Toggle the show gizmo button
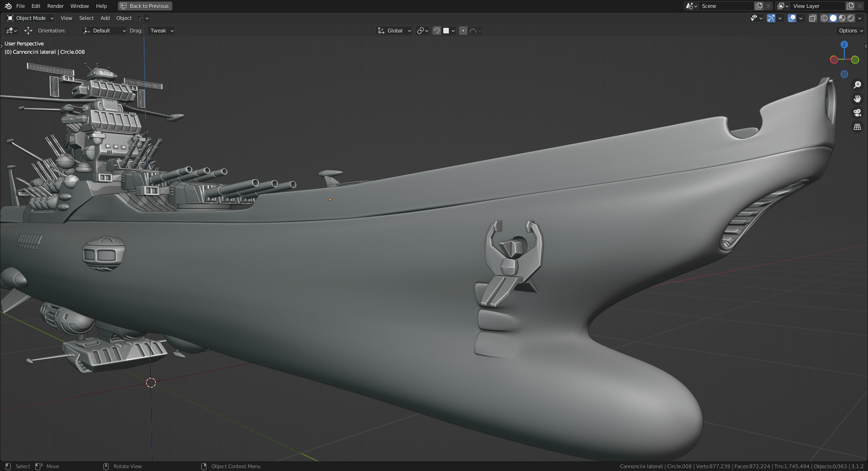868x471 pixels. click(771, 18)
